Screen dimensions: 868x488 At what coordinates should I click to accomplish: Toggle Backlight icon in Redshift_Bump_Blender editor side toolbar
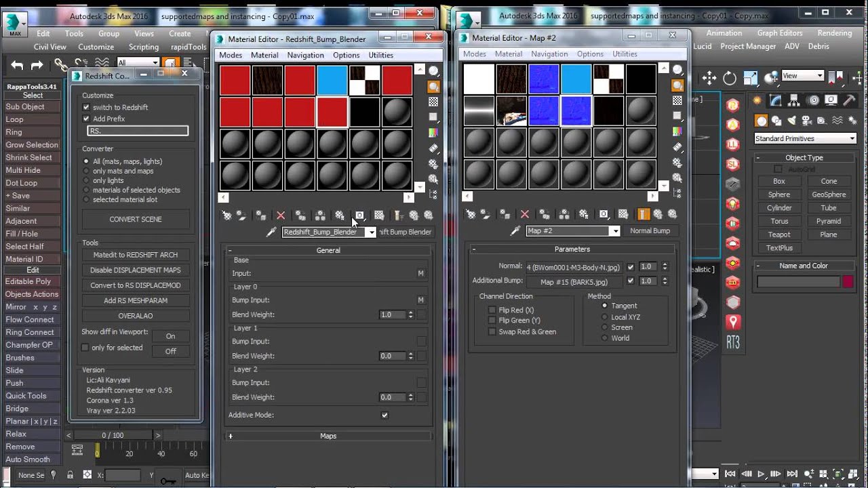pyautogui.click(x=433, y=87)
